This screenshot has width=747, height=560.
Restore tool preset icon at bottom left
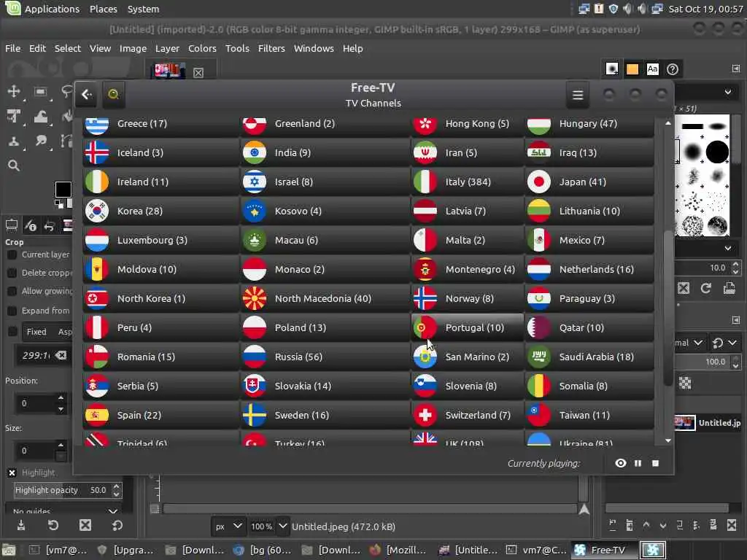(53, 525)
